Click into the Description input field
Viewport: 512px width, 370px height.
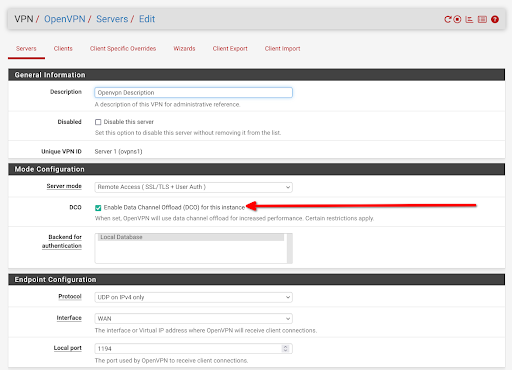click(x=193, y=92)
